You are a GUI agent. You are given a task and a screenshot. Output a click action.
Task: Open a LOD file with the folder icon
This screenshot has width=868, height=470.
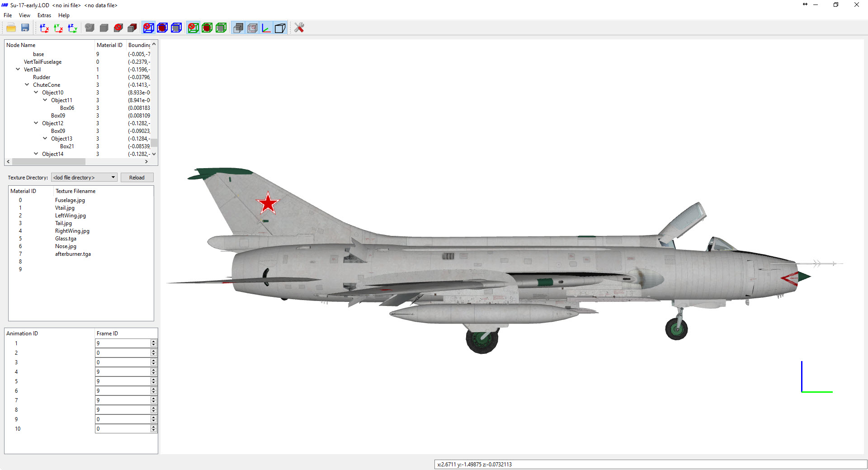click(11, 28)
